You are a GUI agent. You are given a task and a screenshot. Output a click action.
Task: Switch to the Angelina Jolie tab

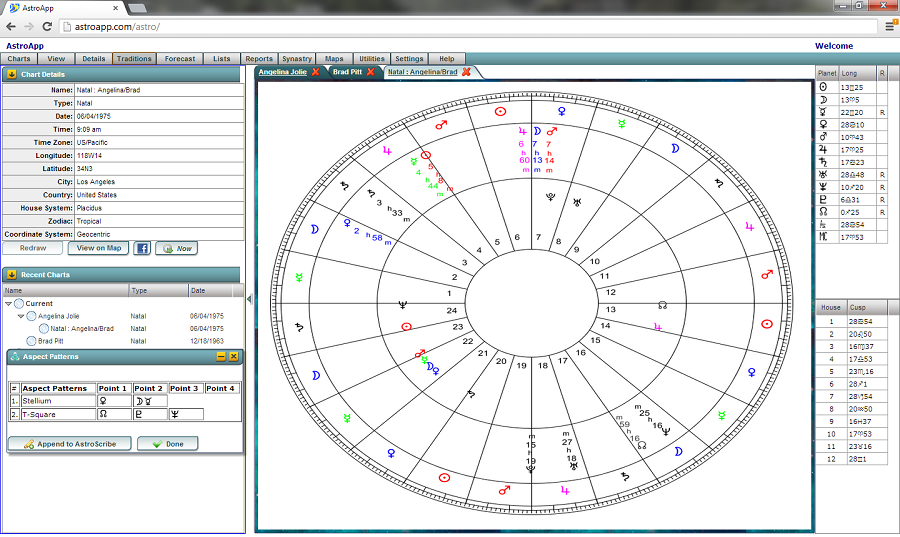[283, 72]
